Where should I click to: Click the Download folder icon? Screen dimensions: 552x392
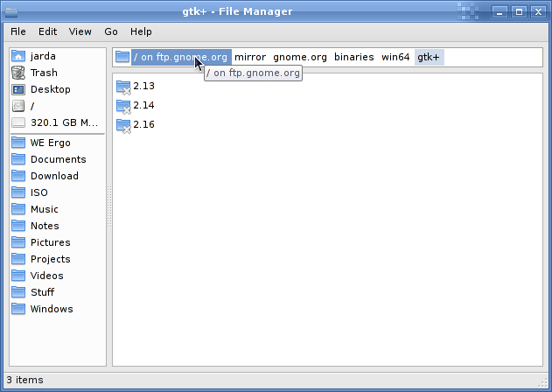point(18,176)
